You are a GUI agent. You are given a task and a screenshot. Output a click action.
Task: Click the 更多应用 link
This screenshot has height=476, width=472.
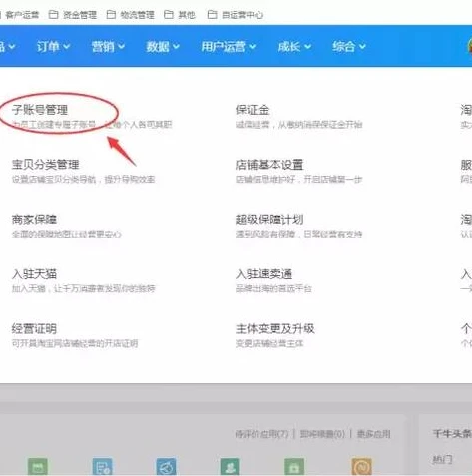point(373,434)
